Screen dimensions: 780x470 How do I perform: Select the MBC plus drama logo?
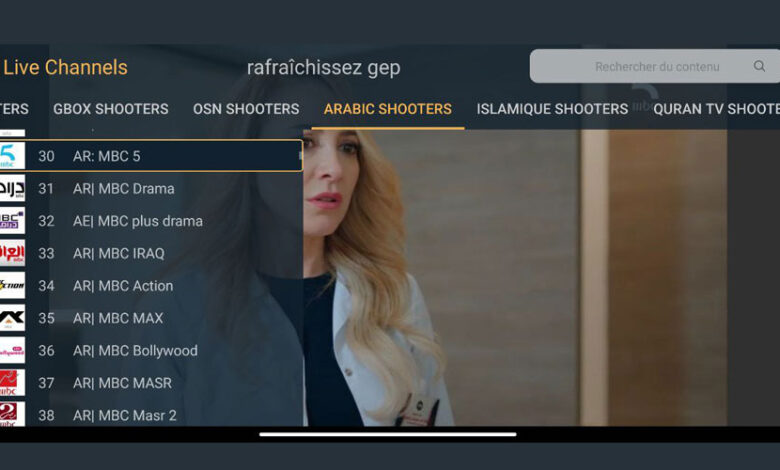(x=12, y=221)
